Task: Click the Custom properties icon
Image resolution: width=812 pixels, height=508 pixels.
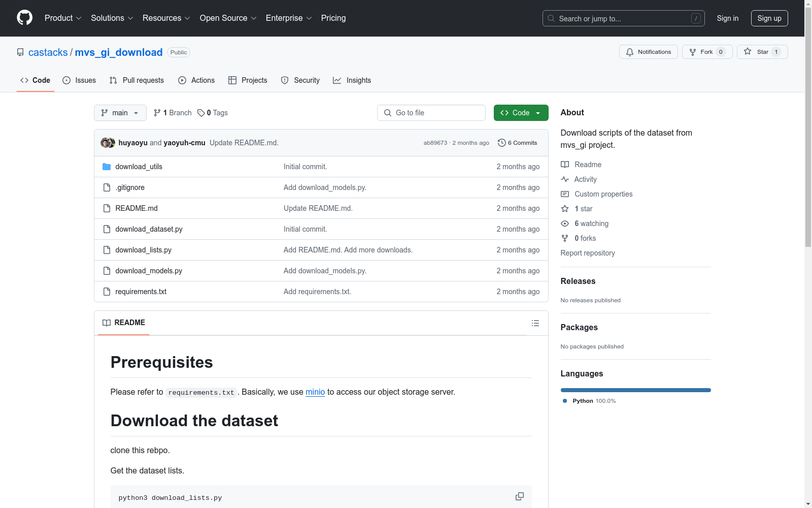Action: [x=565, y=194]
